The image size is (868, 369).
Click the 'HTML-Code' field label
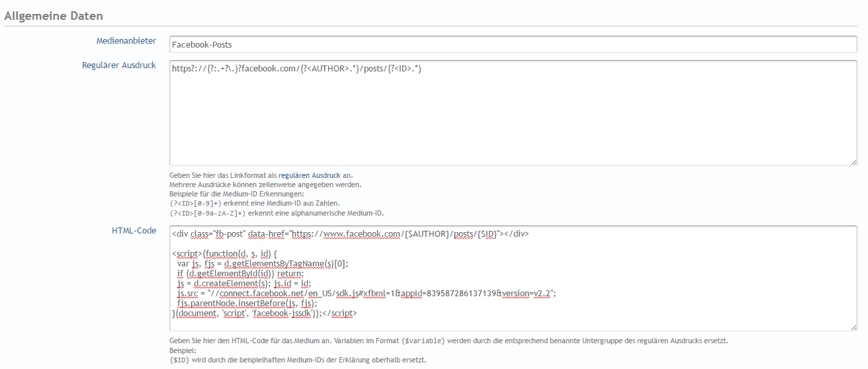pyautogui.click(x=134, y=230)
